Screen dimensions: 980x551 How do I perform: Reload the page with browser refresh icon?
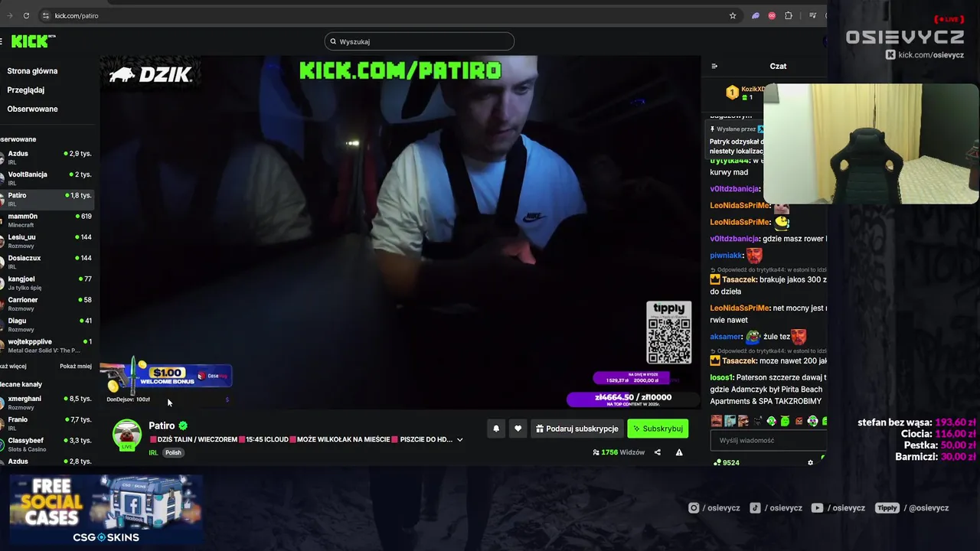click(x=26, y=15)
